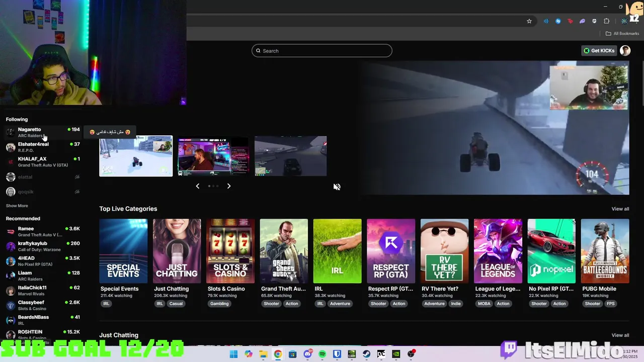Open the League of Legends category card
Screen dimensions: 644x362
tap(498, 251)
